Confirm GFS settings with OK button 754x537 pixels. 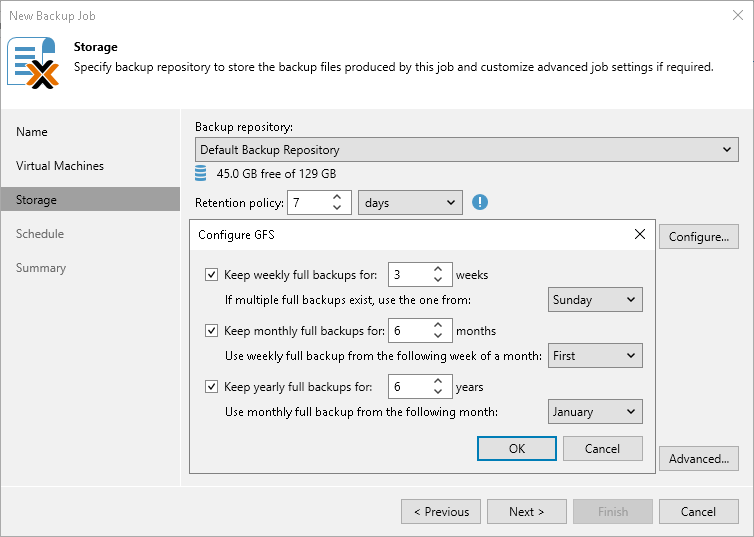517,449
